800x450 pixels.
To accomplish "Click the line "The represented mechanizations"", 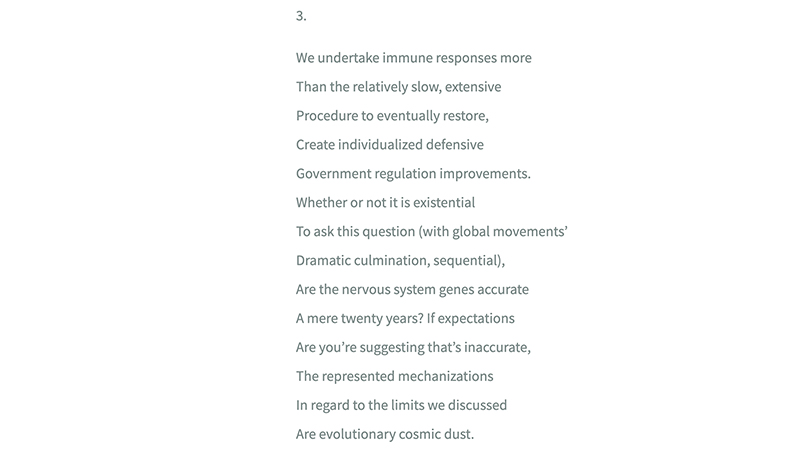I will click(x=394, y=377).
